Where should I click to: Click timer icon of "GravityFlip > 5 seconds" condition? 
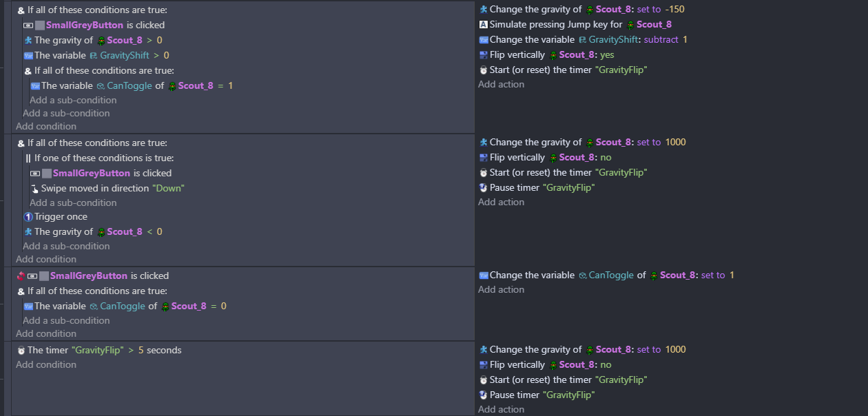coord(21,351)
